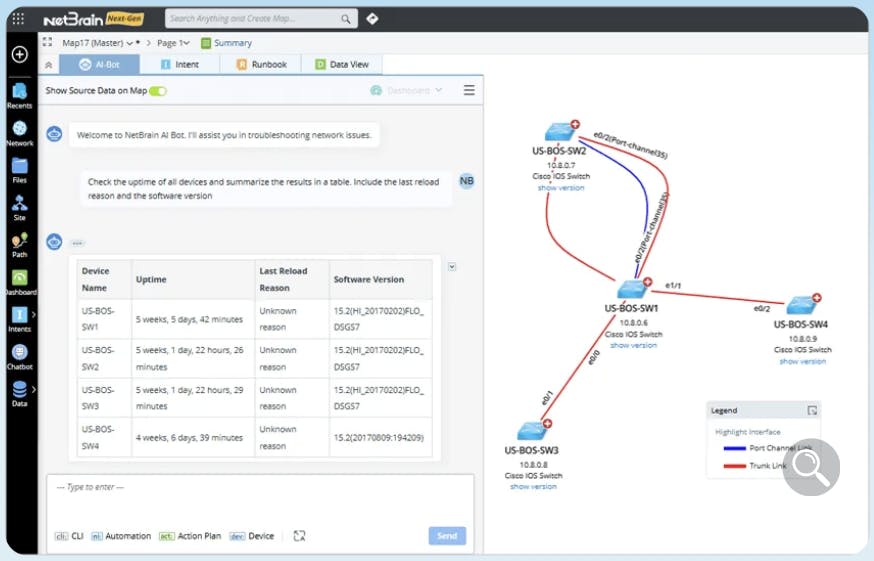Expand the Intents sidebar submenu arrow
This screenshot has height=561, width=874.
[x=34, y=315]
